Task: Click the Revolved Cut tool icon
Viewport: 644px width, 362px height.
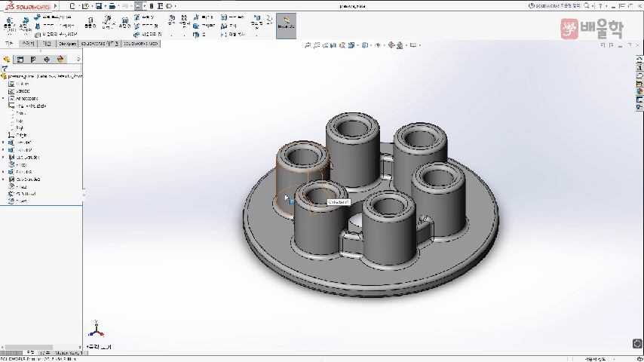Action: (125, 23)
